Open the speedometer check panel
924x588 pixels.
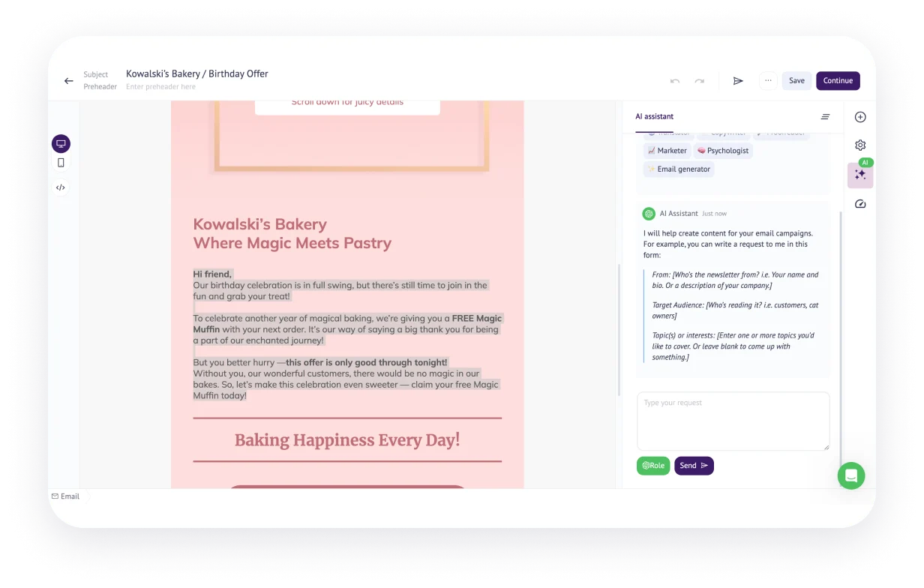click(860, 204)
